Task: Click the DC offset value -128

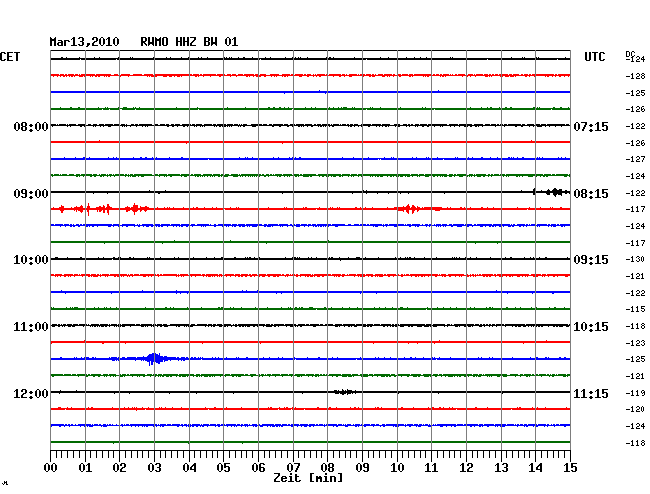Action: pos(635,76)
